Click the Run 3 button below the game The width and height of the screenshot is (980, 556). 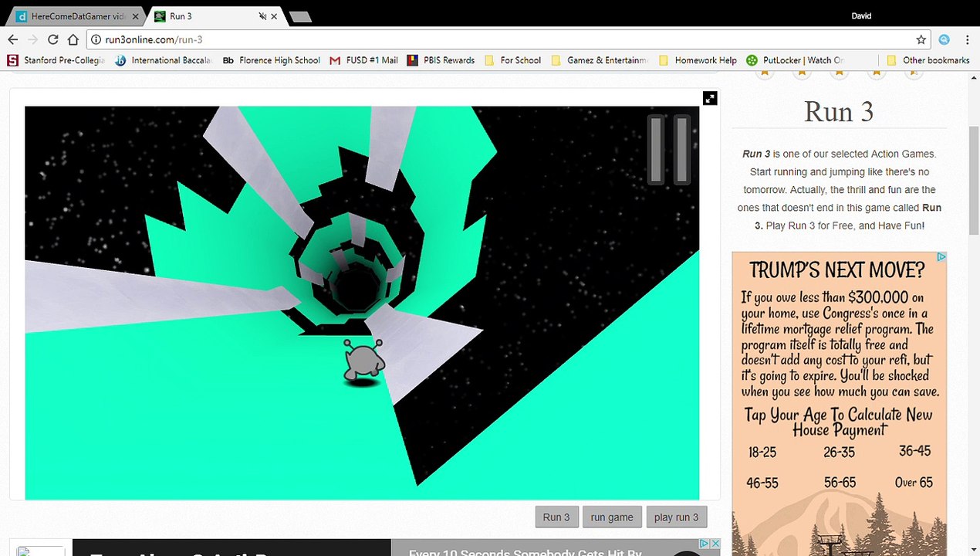556,517
